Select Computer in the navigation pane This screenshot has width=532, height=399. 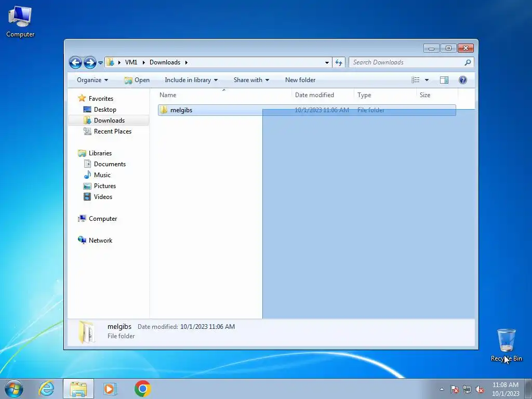[x=103, y=219]
